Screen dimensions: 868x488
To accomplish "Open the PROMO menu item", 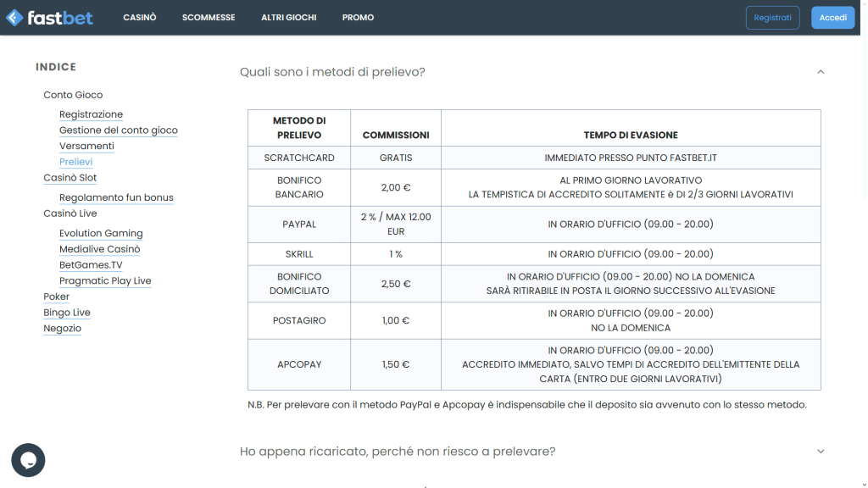I will point(358,17).
